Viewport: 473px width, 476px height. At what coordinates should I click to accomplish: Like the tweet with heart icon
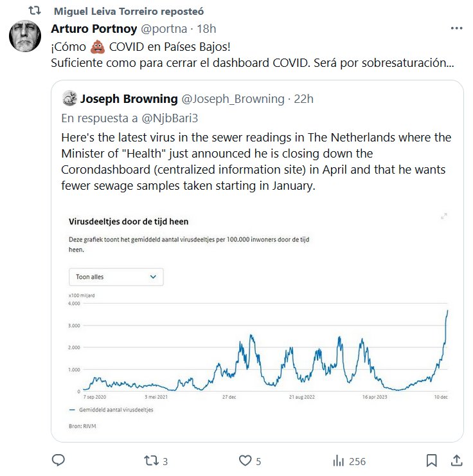coord(245,461)
